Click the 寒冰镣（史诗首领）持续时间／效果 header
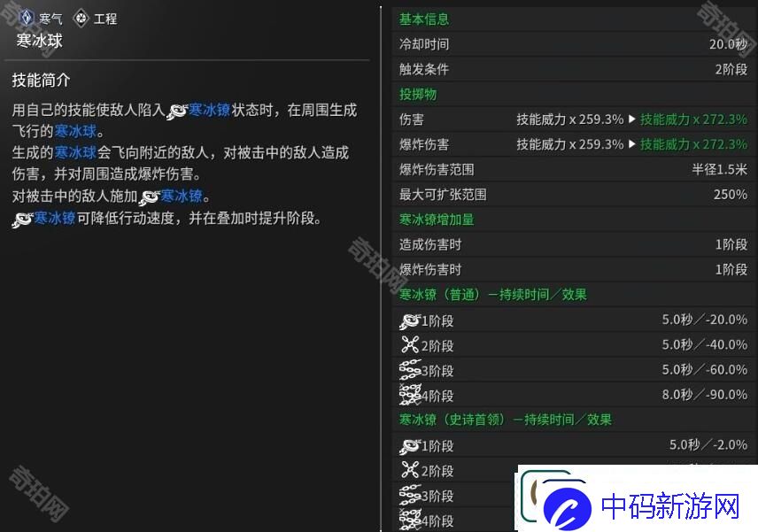The width and height of the screenshot is (758, 532). 506,420
